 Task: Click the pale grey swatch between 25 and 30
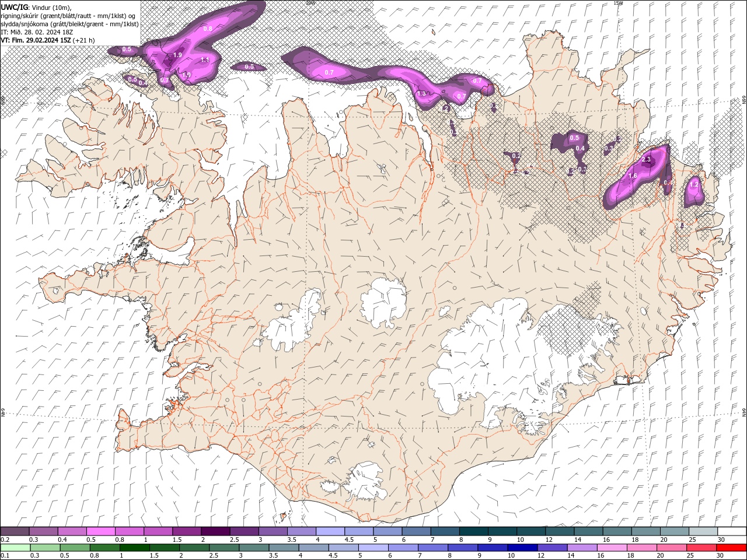coord(703,531)
